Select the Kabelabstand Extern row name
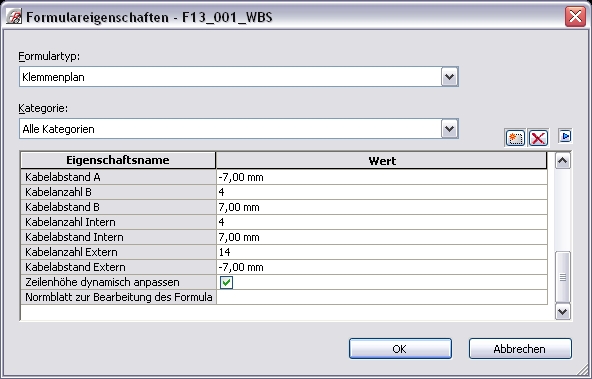 coord(118,267)
